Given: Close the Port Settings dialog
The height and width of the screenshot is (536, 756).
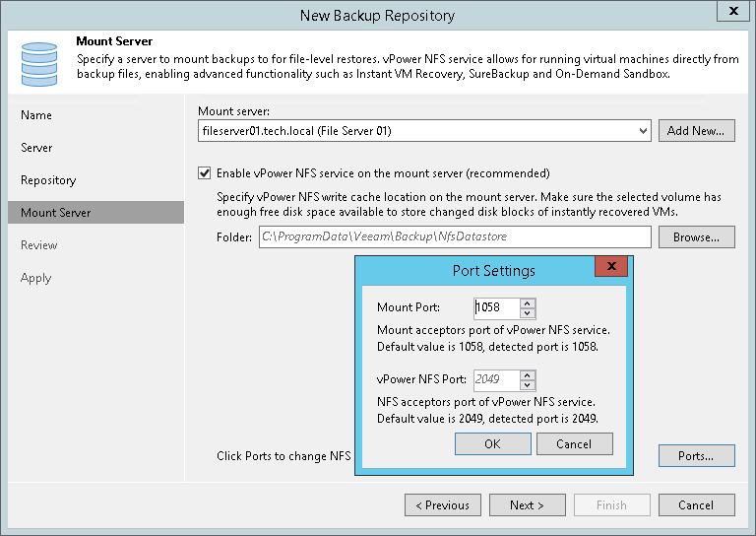Looking at the screenshot, I should (x=611, y=268).
